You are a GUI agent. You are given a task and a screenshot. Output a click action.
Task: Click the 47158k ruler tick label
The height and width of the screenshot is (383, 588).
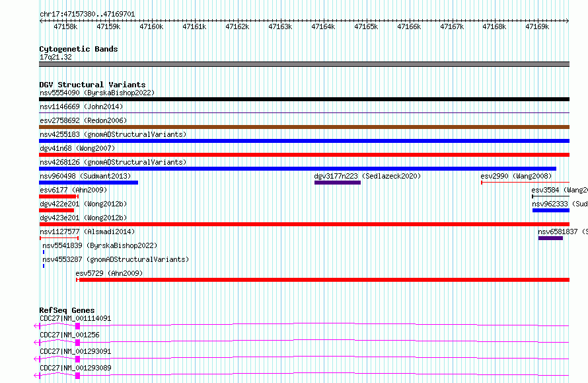click(x=65, y=26)
